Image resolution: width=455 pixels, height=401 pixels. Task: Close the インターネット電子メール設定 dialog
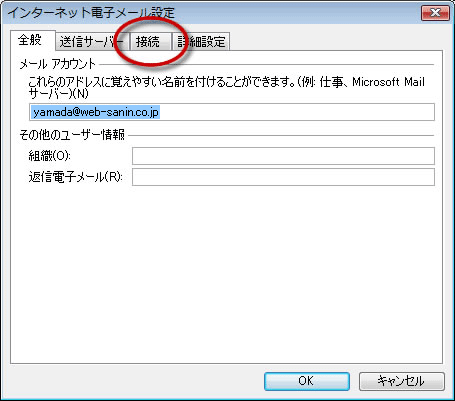click(x=435, y=13)
